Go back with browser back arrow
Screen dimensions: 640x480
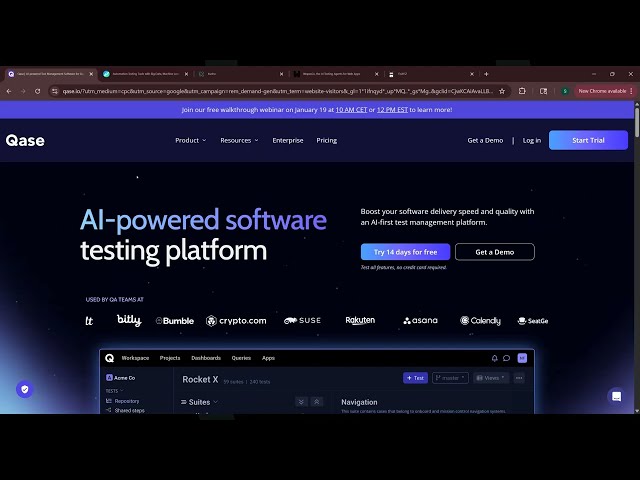[9, 91]
